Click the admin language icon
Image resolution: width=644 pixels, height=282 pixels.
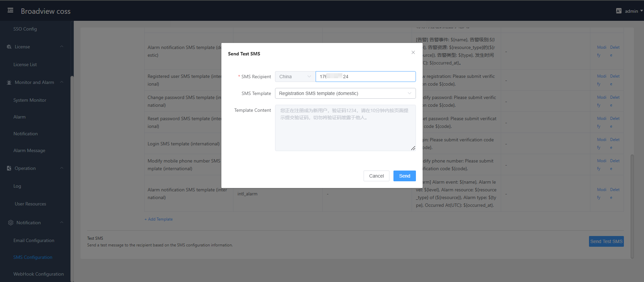click(619, 11)
